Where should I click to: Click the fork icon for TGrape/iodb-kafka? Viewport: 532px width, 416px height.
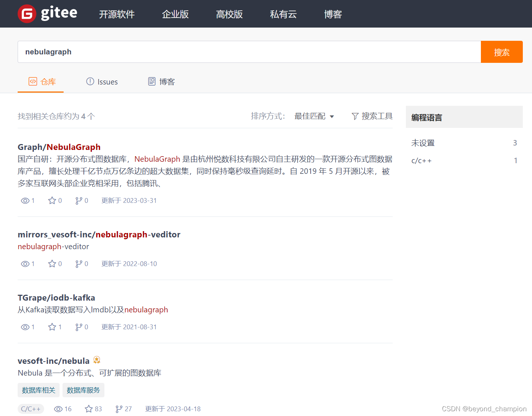79,327
